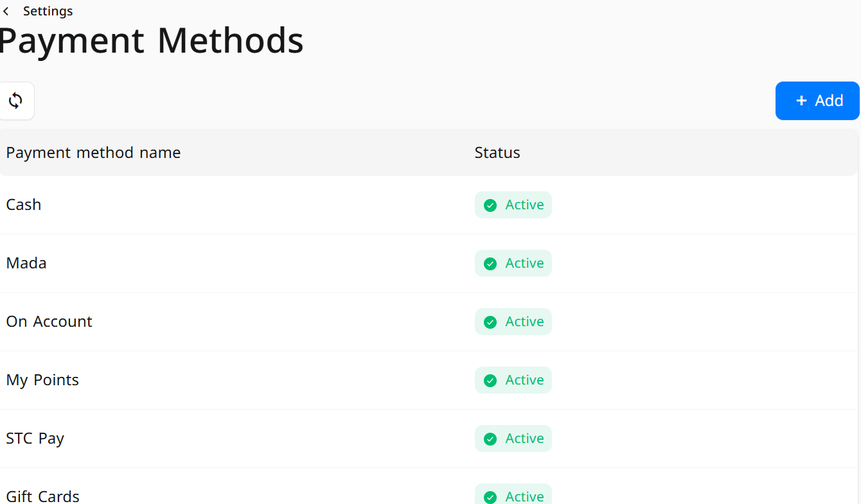Click the green checkmark icon for Cash

(490, 205)
